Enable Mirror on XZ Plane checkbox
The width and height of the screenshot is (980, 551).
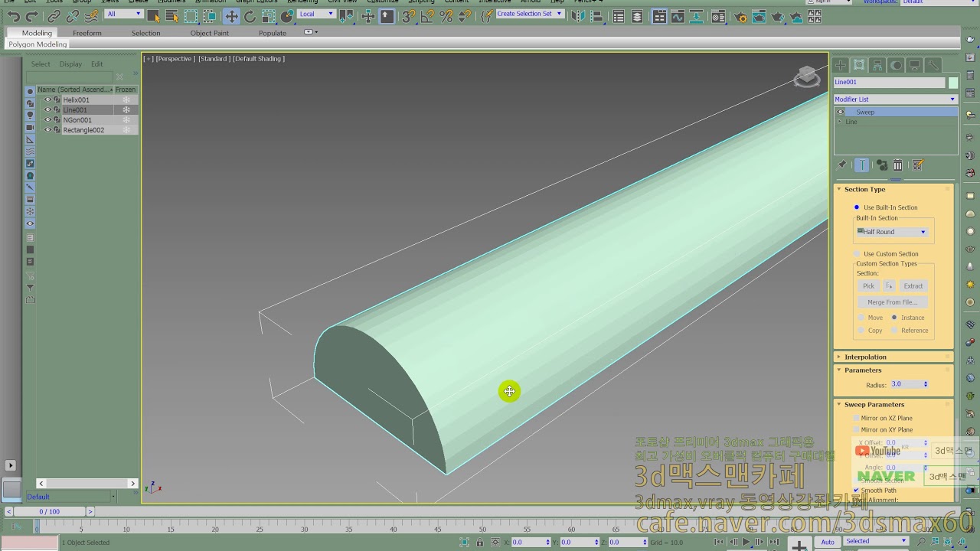856,419
